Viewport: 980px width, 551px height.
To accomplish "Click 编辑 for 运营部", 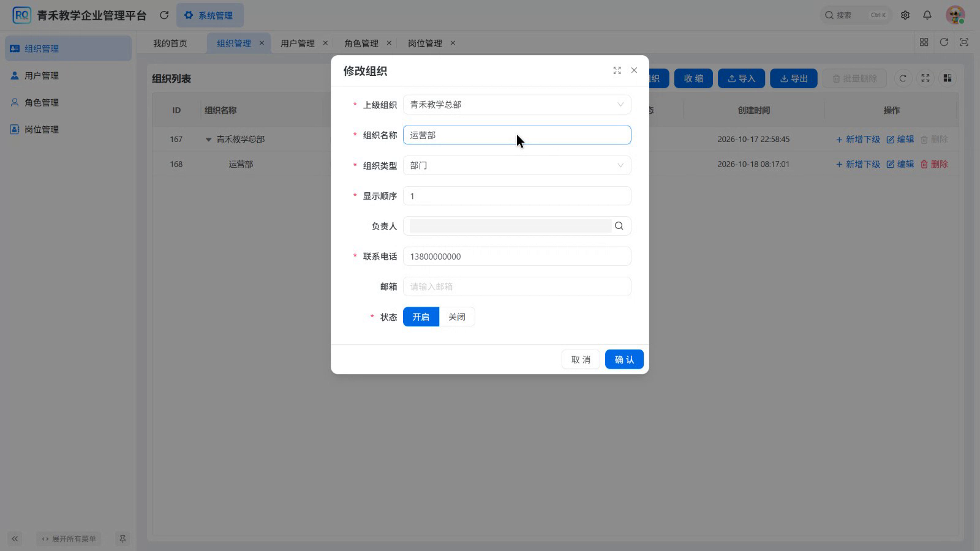I will (900, 164).
